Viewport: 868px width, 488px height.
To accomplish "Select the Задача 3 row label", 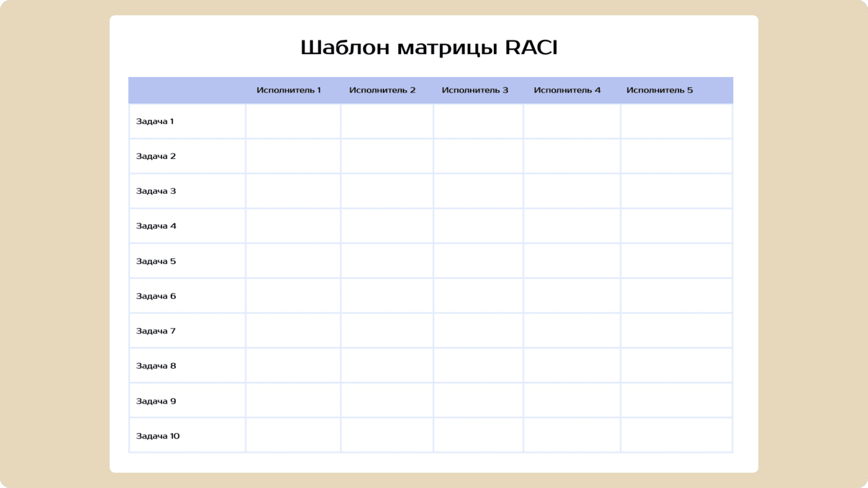I will pyautogui.click(x=156, y=191).
